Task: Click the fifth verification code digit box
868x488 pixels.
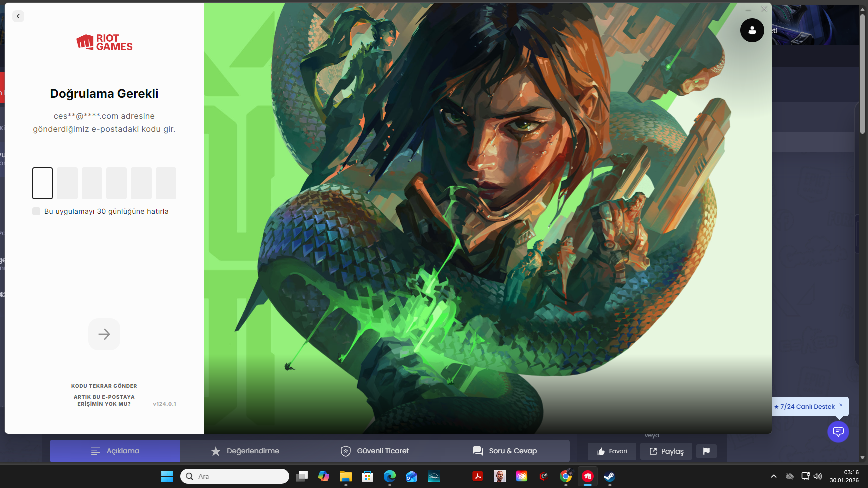Action: pos(141,183)
